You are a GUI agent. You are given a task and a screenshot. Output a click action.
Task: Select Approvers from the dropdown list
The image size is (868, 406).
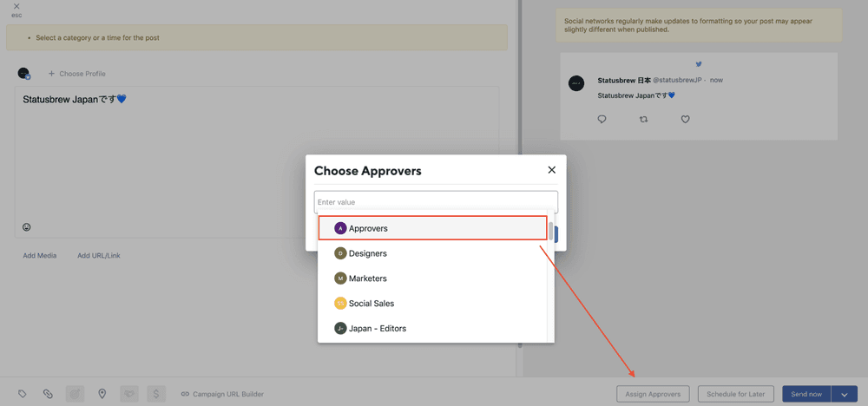tap(432, 228)
